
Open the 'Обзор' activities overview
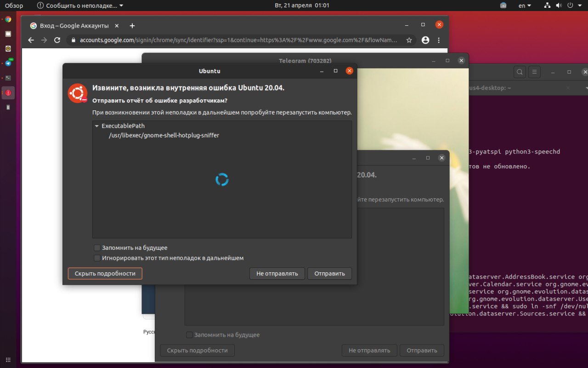pyautogui.click(x=14, y=6)
